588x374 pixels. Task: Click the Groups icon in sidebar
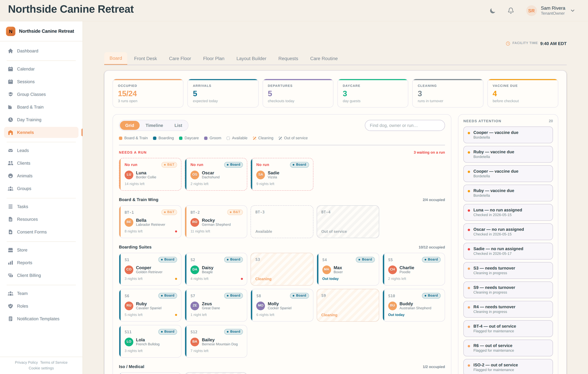[x=10, y=188]
